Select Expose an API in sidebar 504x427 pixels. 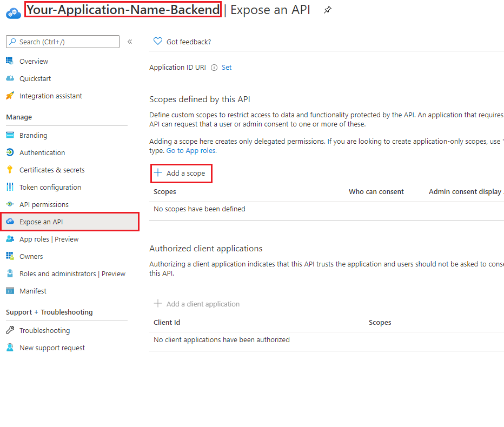click(70, 222)
